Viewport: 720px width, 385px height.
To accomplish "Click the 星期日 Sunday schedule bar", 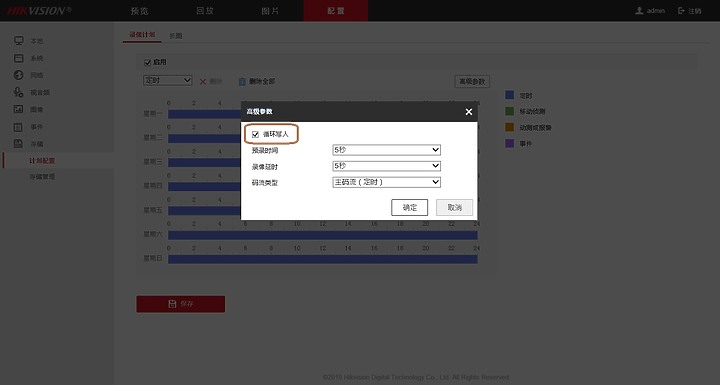I will pos(322,260).
